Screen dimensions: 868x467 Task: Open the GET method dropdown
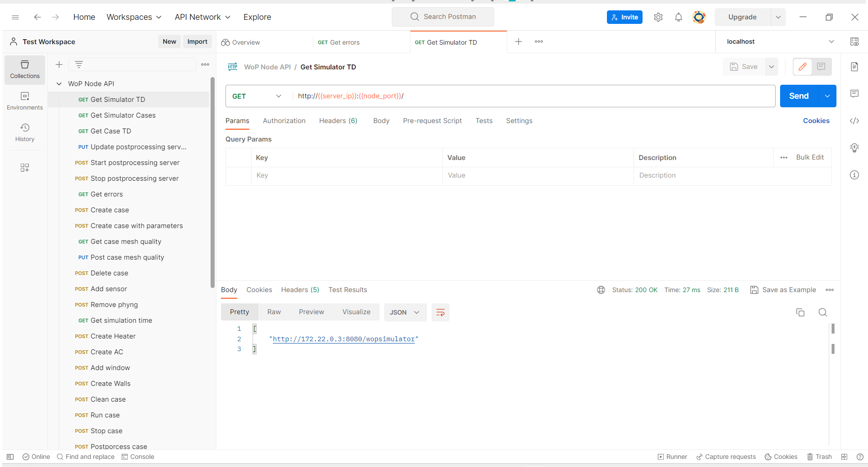[x=257, y=96]
